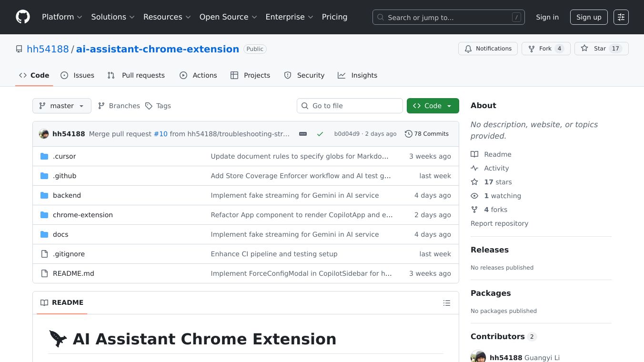
Task: Click the Report repository link
Action: [x=499, y=223]
